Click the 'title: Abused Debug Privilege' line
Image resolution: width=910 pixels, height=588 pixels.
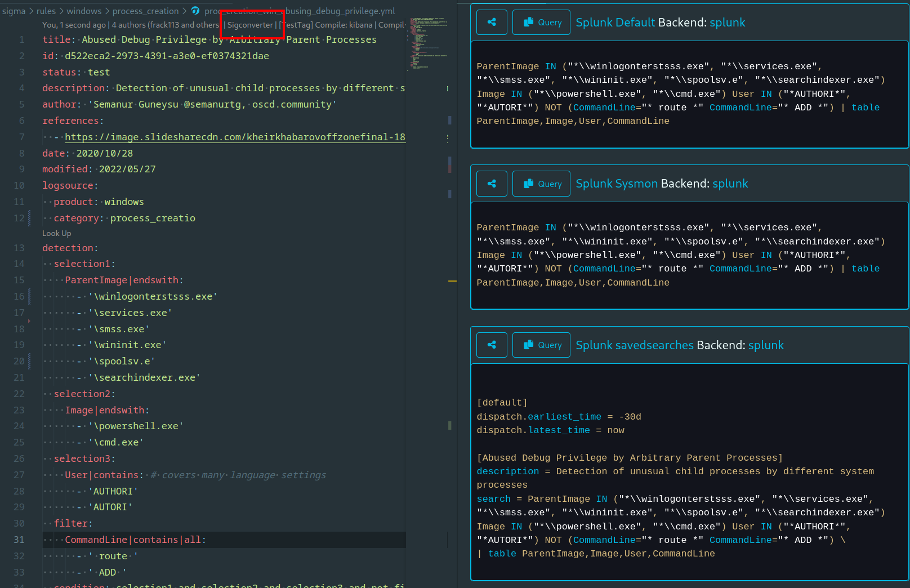[209, 39]
